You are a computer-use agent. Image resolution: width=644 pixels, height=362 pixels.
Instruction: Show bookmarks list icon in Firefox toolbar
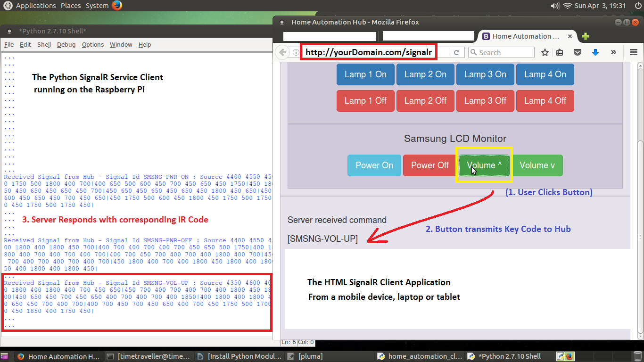tap(560, 52)
